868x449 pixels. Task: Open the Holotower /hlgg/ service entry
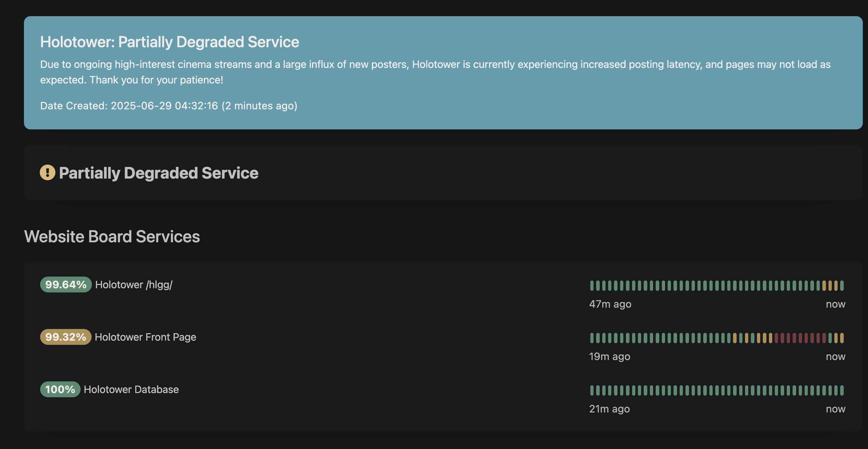coord(134,285)
